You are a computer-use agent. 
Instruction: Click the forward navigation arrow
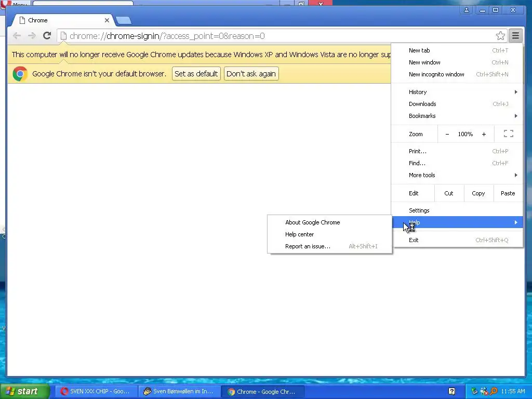[x=32, y=36]
